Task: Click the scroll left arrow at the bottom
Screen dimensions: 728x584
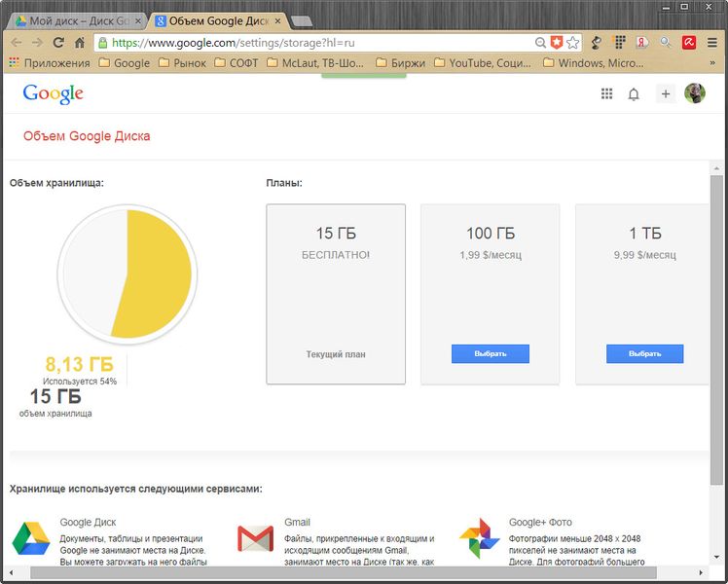Action: [x=12, y=573]
